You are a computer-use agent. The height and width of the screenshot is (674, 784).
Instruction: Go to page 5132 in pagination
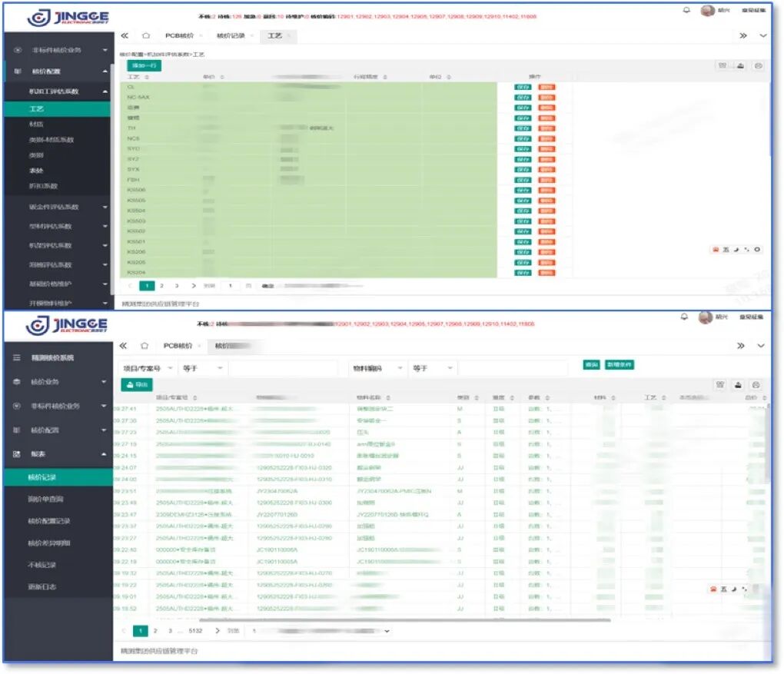click(195, 631)
